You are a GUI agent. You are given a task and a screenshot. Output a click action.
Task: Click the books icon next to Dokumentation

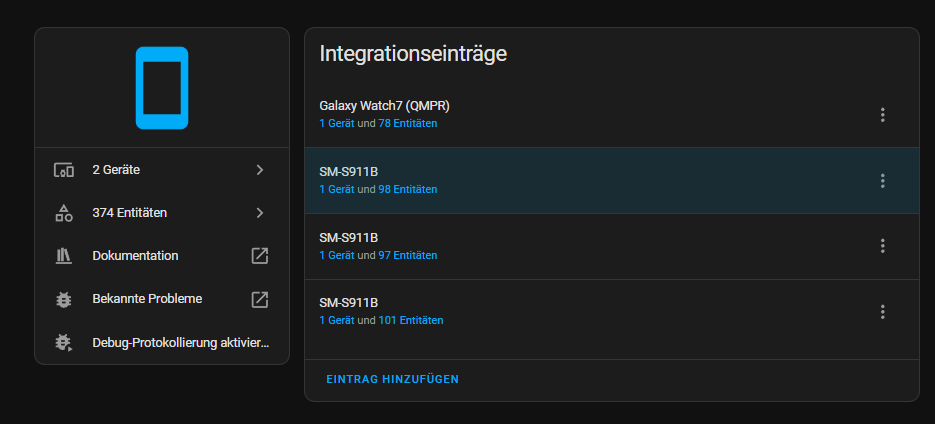[x=64, y=256]
